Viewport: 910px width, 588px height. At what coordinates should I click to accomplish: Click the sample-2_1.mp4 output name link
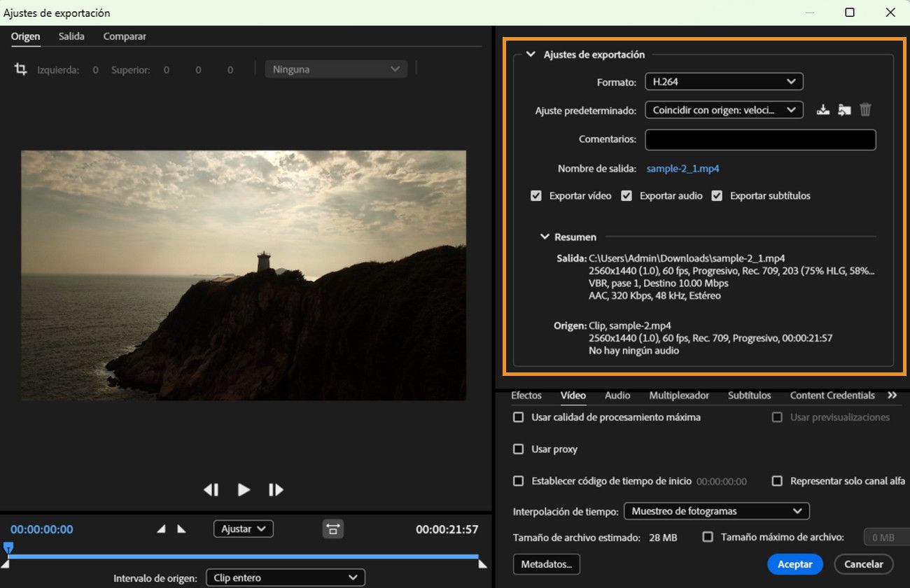682,169
